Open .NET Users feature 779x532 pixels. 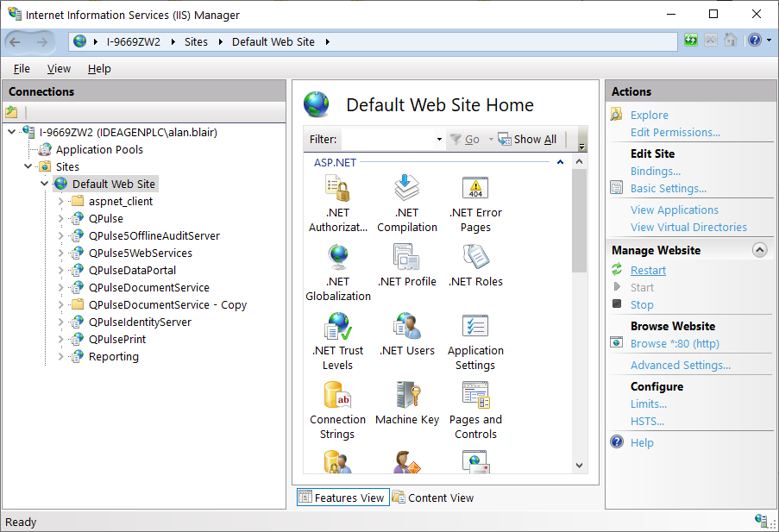(406, 335)
